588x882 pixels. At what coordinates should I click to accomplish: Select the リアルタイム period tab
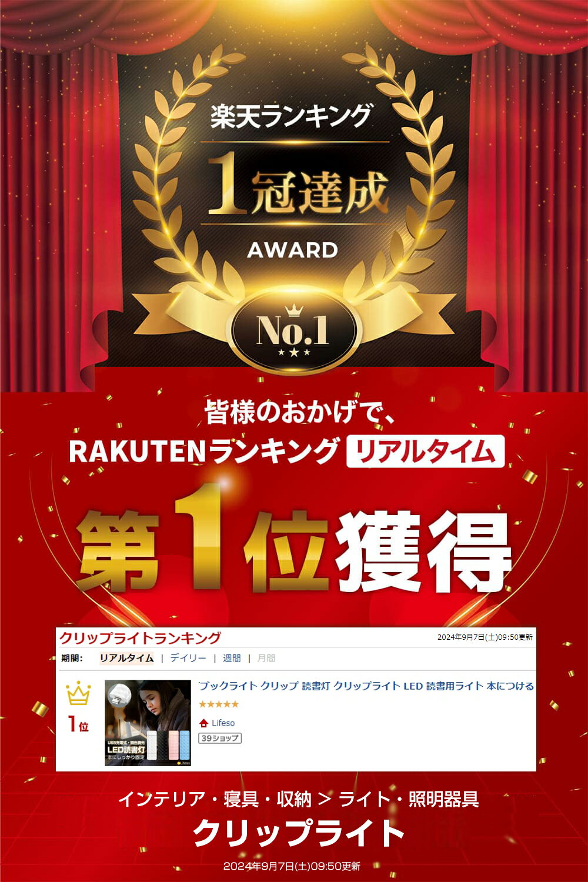[126, 658]
